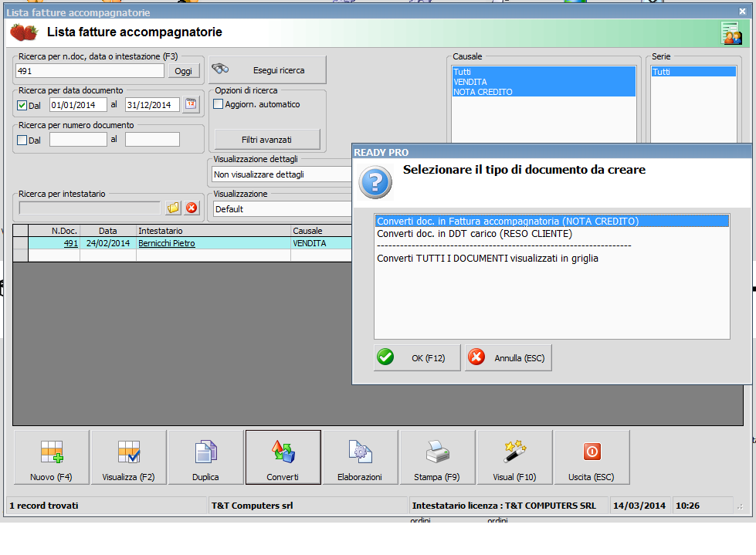
Task: Click Esegui ricerca button
Action: point(268,69)
